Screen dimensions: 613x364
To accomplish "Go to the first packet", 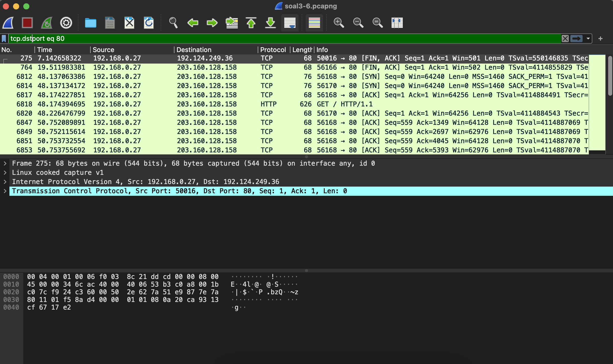I will (251, 23).
